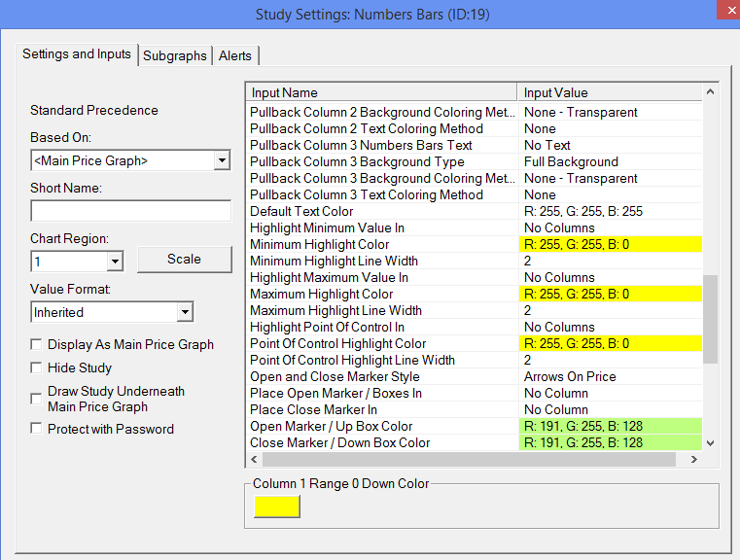Switch to the Subgraphs tab
740x560 pixels.
click(175, 55)
